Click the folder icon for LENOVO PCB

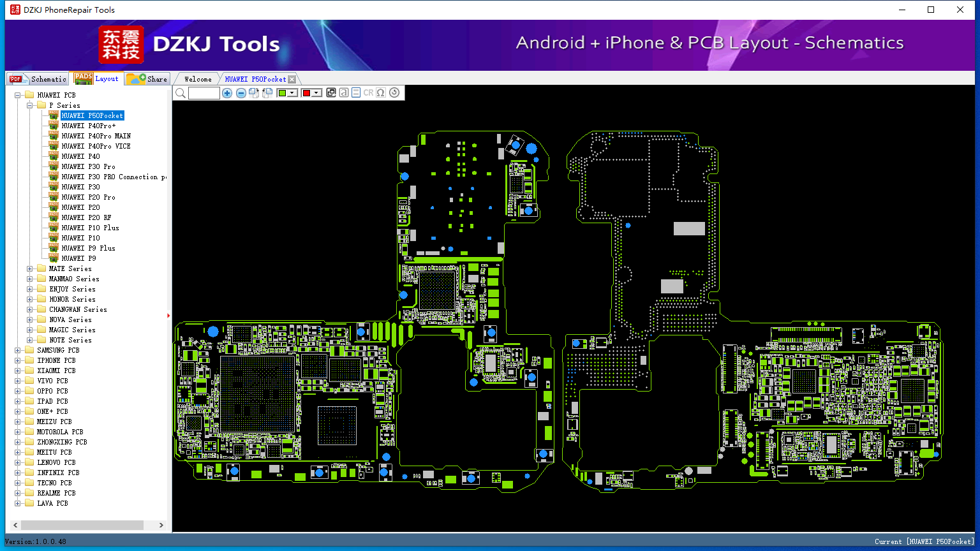pyautogui.click(x=29, y=462)
